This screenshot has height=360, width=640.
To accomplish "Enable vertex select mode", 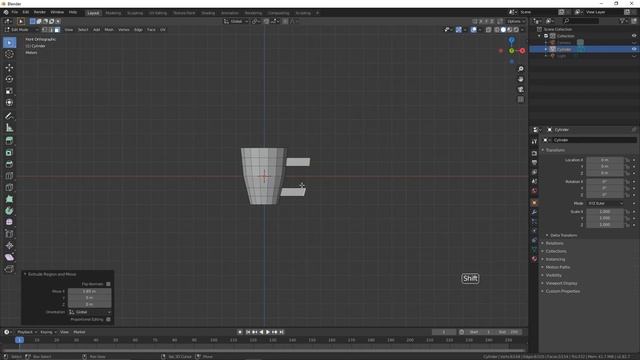I will coord(44,30).
